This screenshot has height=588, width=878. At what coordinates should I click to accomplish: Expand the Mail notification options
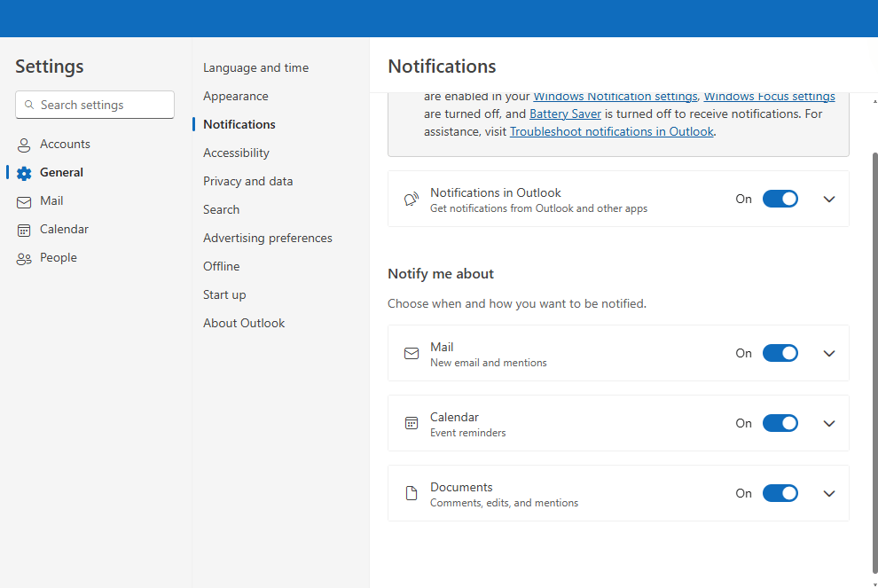[828, 352]
